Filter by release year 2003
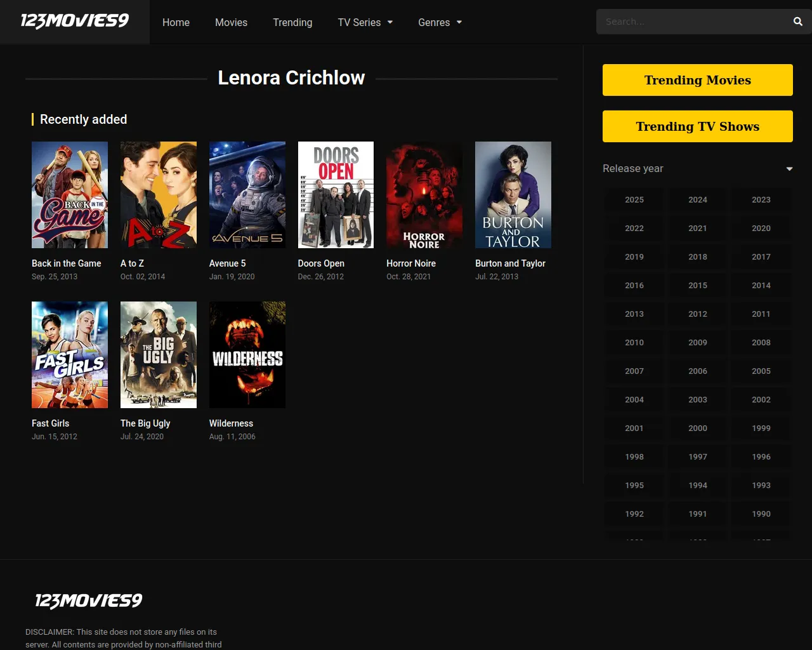Screen dimensions: 812x650 (698, 399)
